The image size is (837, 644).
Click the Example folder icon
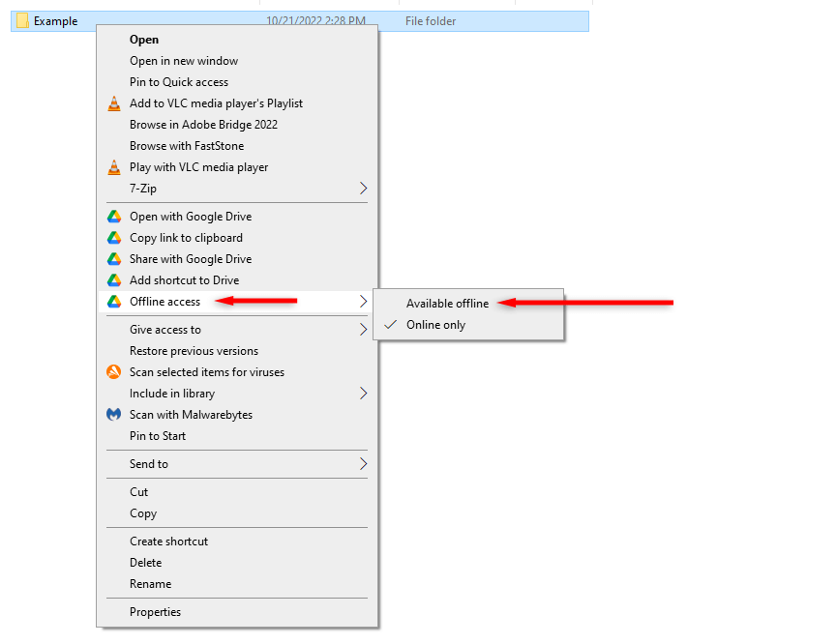coord(22,21)
